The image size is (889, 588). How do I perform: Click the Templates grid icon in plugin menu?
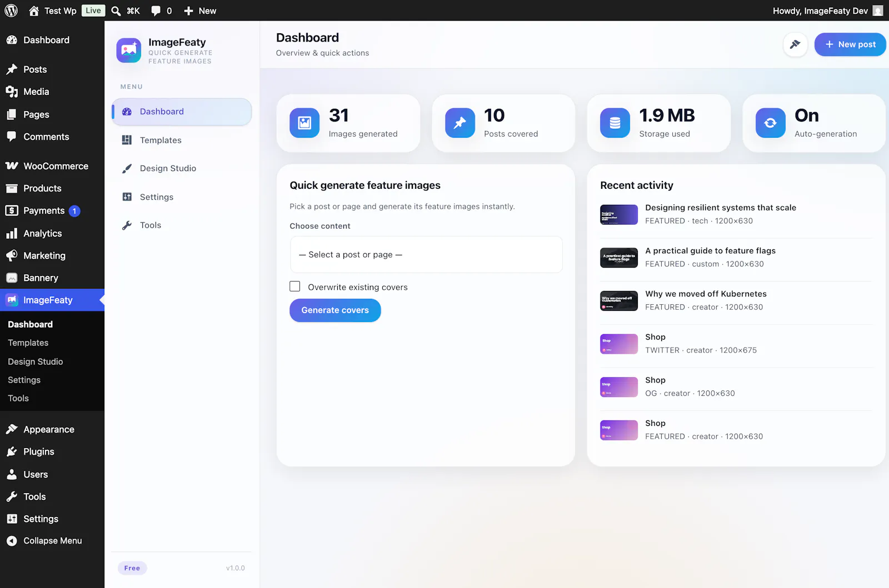(127, 140)
